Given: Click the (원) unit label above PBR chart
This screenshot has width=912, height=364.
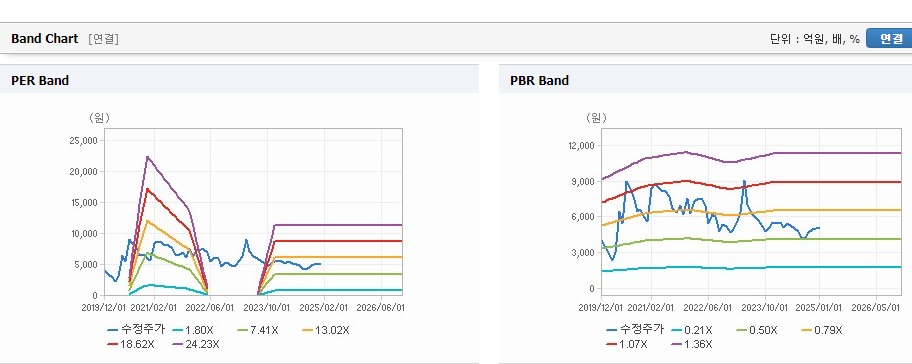Looking at the screenshot, I should [597, 118].
